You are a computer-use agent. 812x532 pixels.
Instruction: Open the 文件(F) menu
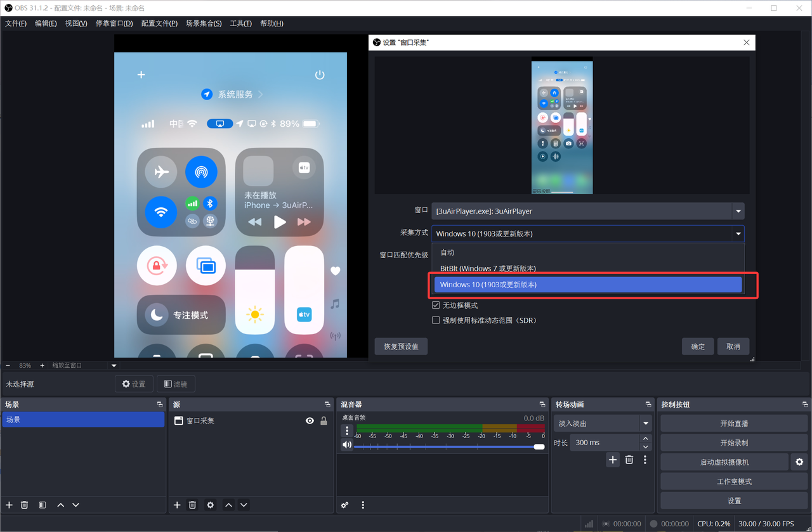tap(16, 23)
